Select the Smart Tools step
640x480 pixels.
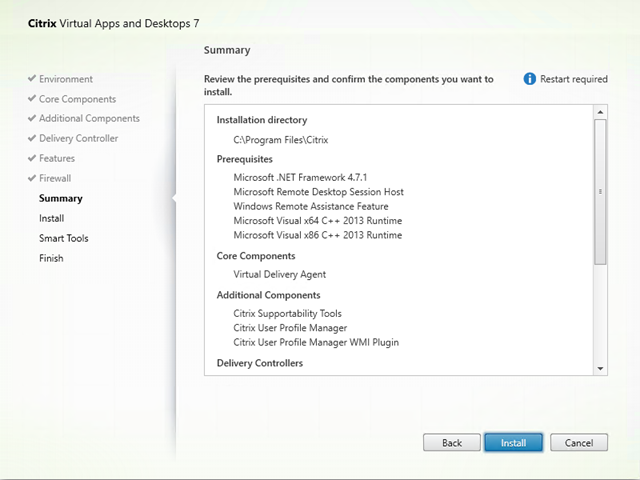pos(64,238)
